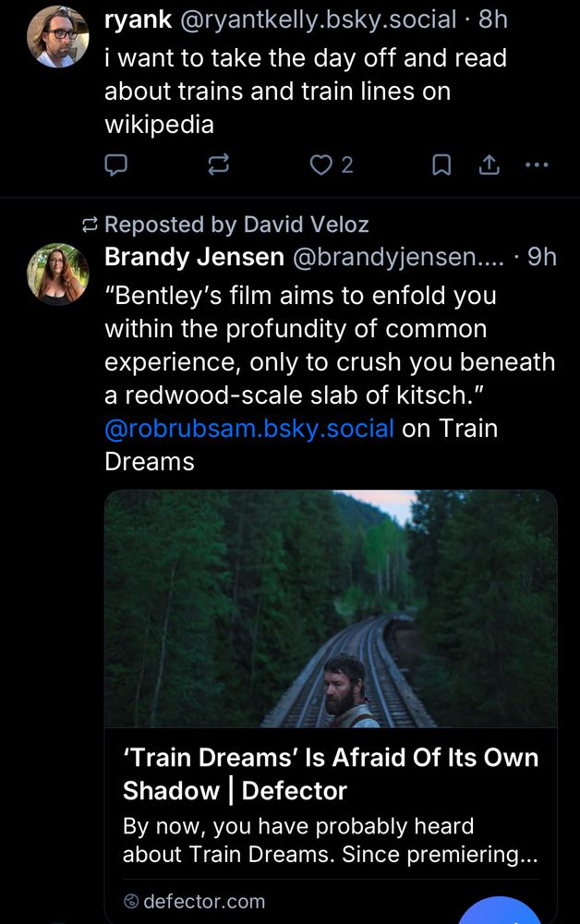The height and width of the screenshot is (924, 580).
Task: Open ryank's profile picture
Action: [58, 37]
